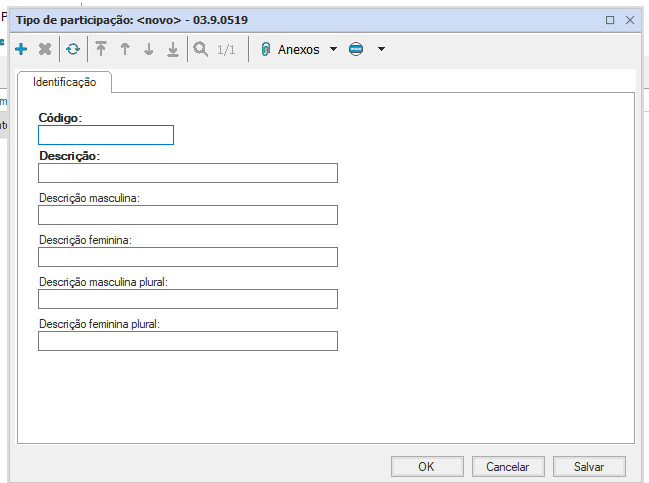Image resolution: width=649 pixels, height=483 pixels.
Task: Jump to last record arrow icon
Action: [x=173, y=49]
